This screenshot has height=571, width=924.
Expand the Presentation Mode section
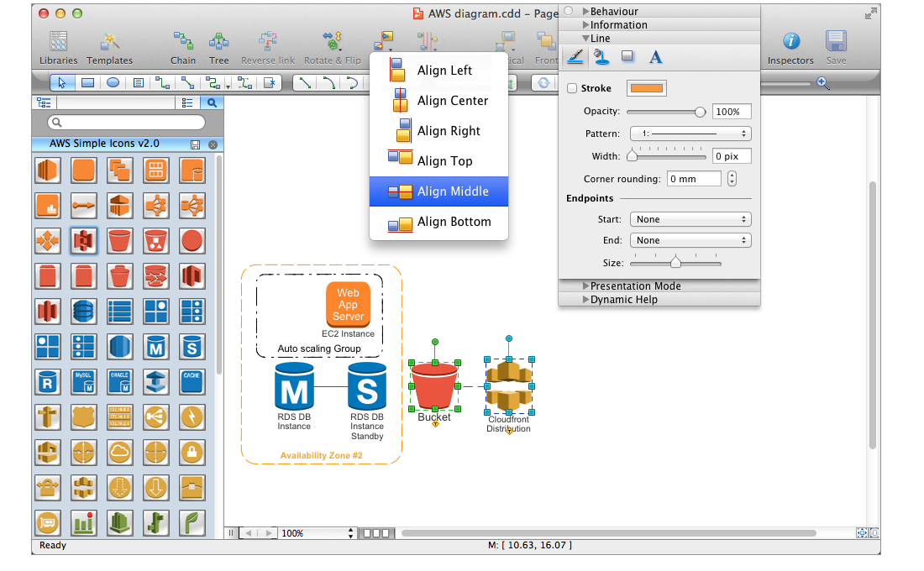pos(585,285)
